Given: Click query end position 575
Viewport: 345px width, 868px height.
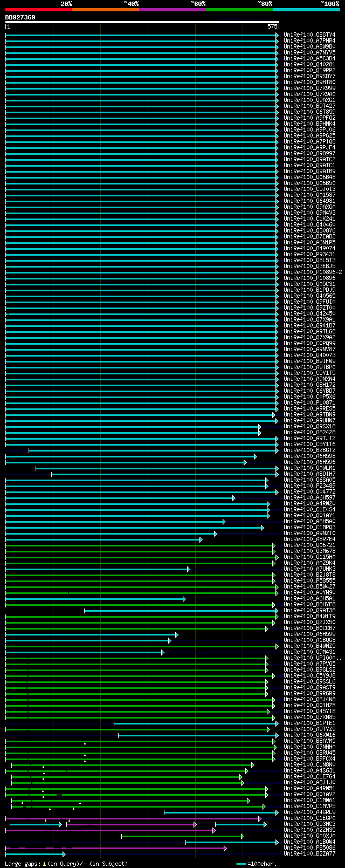Looking at the screenshot, I should [x=272, y=26].
